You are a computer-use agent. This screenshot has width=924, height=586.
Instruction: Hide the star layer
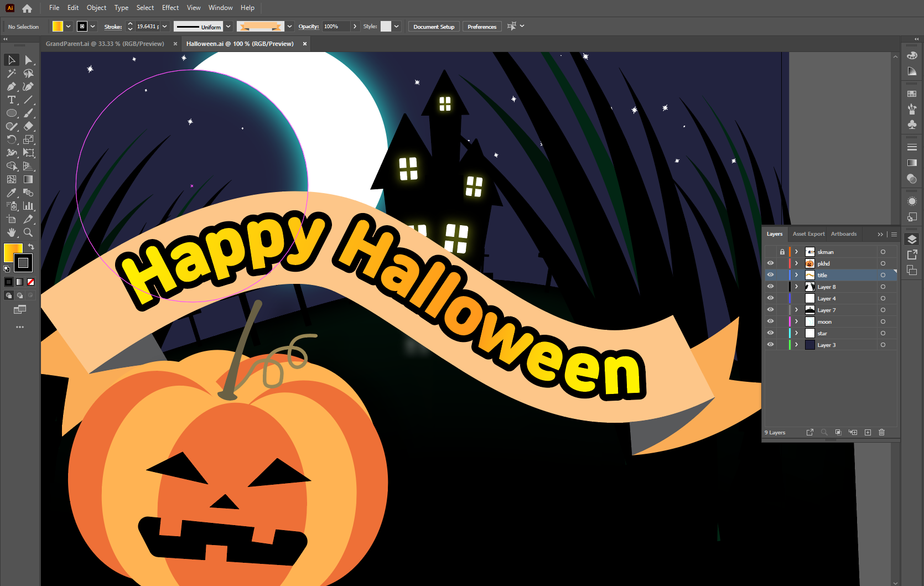tap(770, 333)
